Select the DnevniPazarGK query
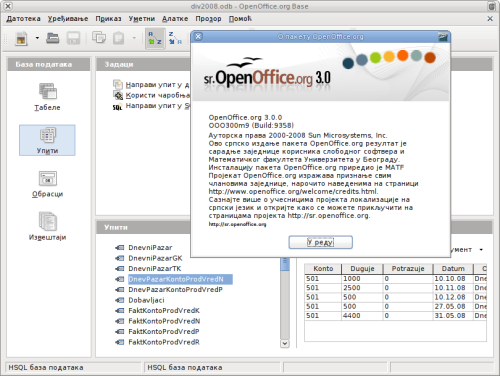Screen dimensions: 500x376 (x=155, y=258)
